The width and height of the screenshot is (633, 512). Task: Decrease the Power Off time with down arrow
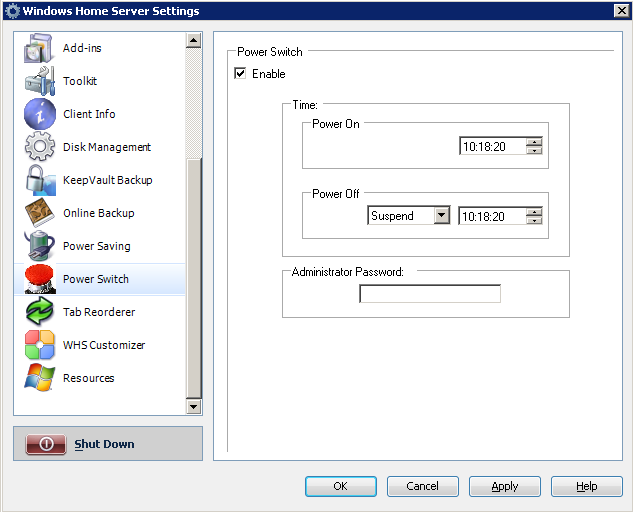tap(534, 220)
